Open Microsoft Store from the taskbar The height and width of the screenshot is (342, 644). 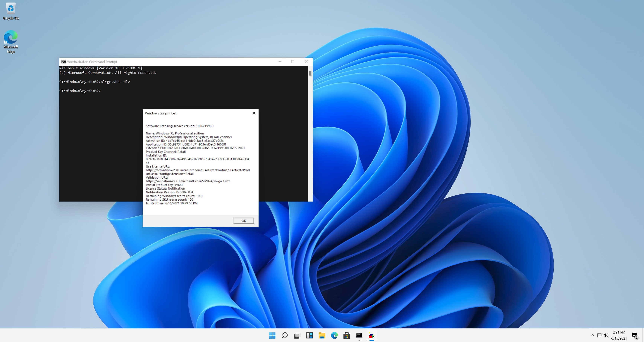347,335
